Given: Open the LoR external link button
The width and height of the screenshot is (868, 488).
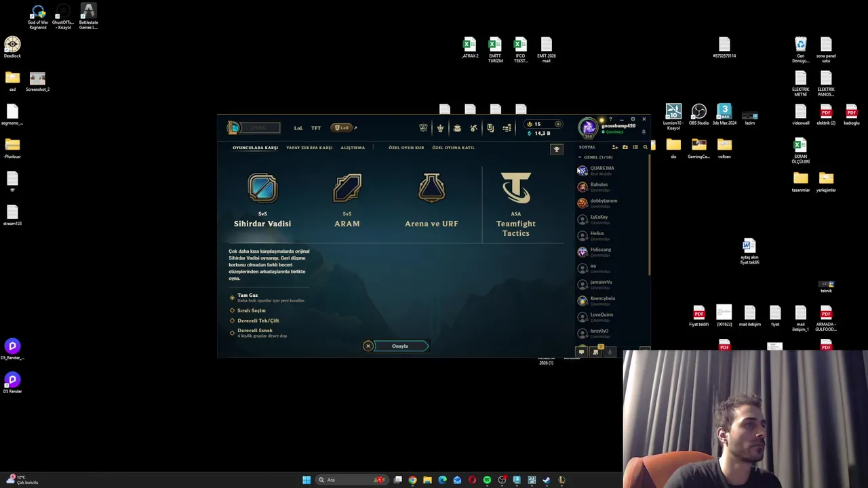Looking at the screenshot, I should tap(344, 128).
